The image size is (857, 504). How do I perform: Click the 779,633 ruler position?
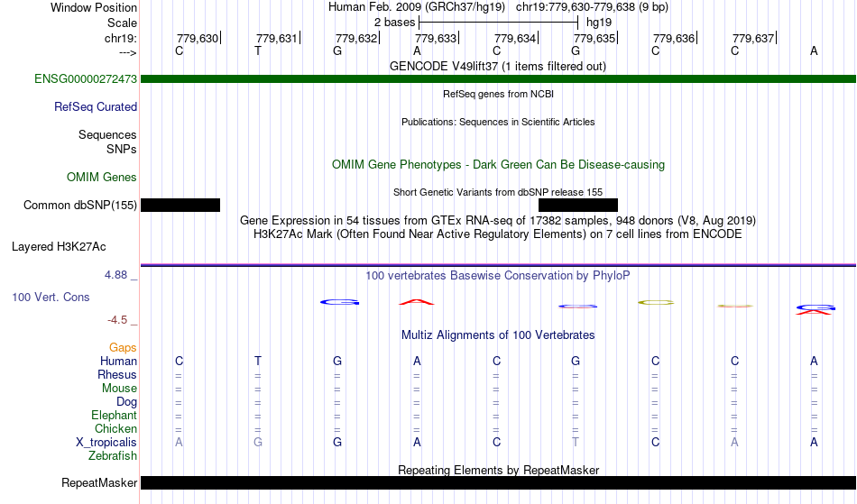pos(436,38)
